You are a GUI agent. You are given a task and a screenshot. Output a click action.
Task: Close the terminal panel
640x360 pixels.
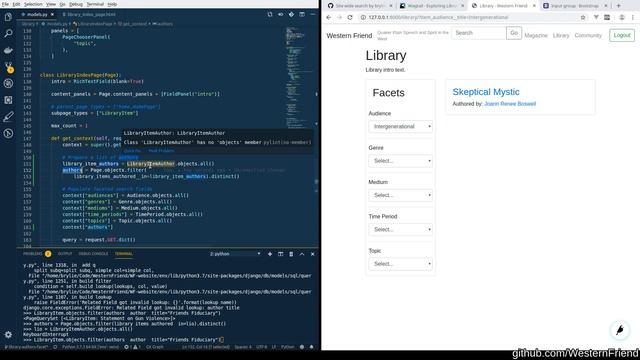pyautogui.click(x=313, y=254)
